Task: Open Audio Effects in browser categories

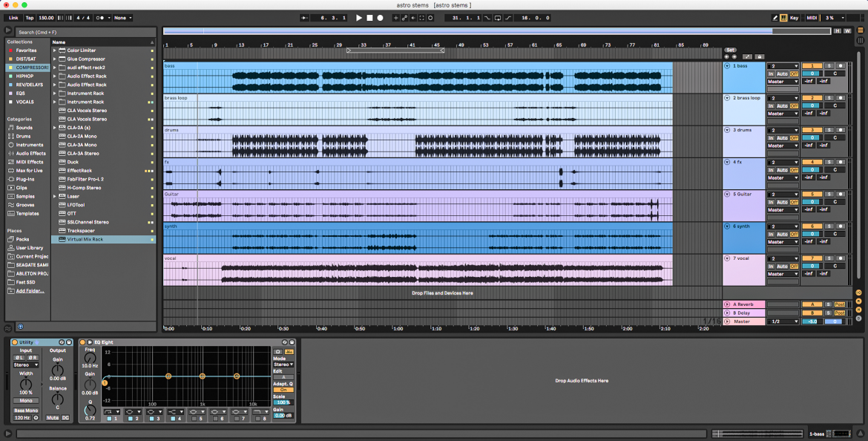Action: 30,154
